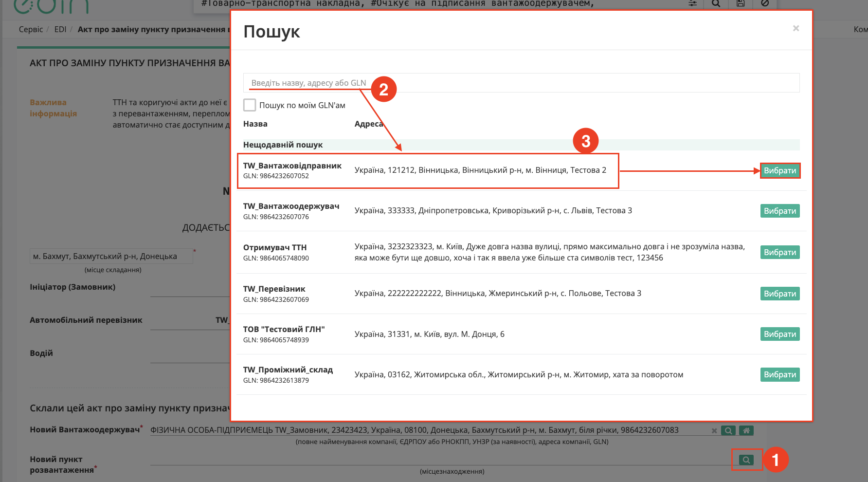
Task: Click the TW_Вантажовідправник name
Action: (x=292, y=166)
